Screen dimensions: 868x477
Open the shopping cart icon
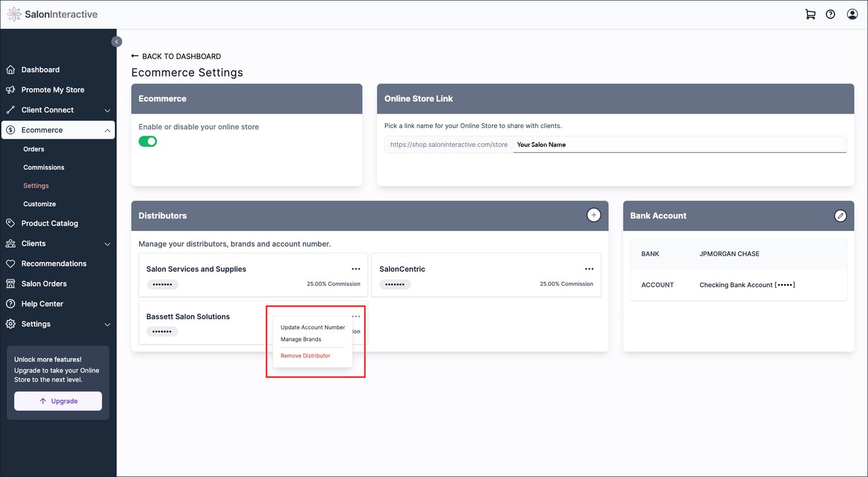click(810, 15)
